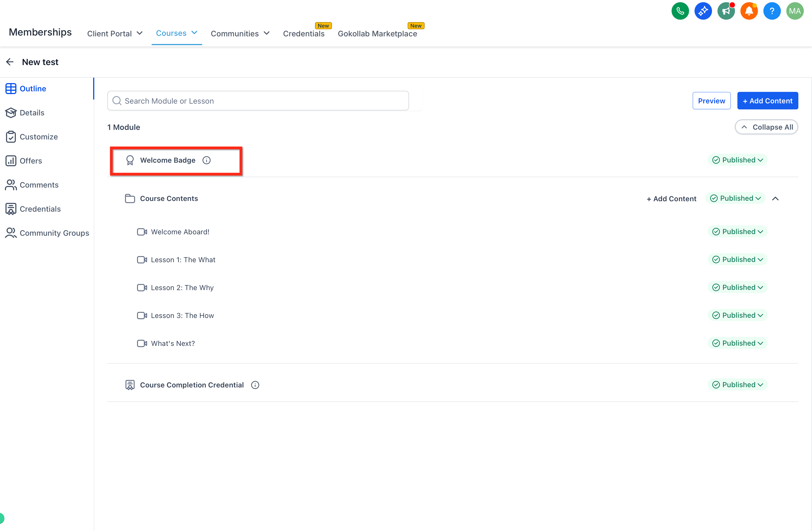
Task: Click the blue help question mark icon
Action: pos(772,11)
